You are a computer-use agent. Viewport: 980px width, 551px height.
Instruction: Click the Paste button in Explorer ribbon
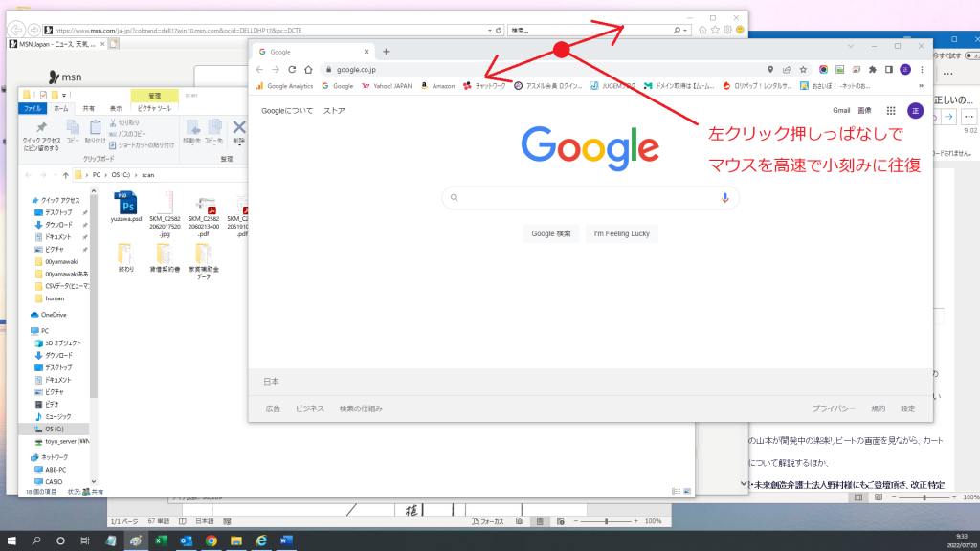[95, 132]
